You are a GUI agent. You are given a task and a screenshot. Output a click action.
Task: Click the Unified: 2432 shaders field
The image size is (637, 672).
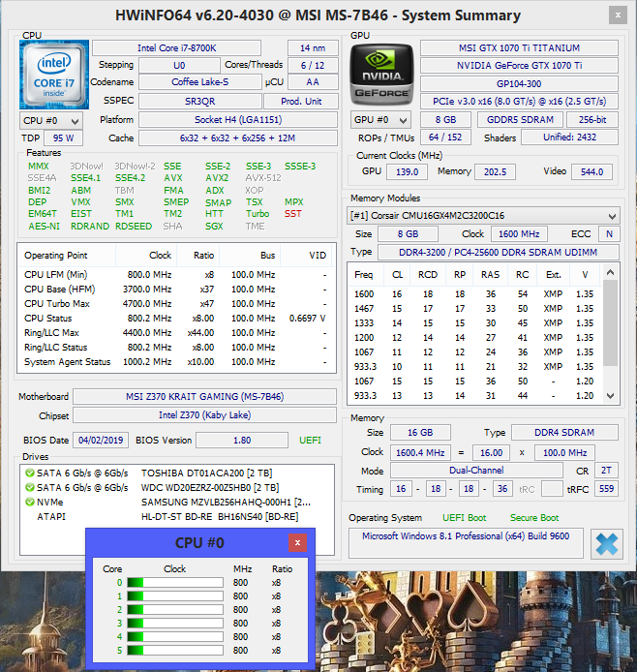[570, 137]
